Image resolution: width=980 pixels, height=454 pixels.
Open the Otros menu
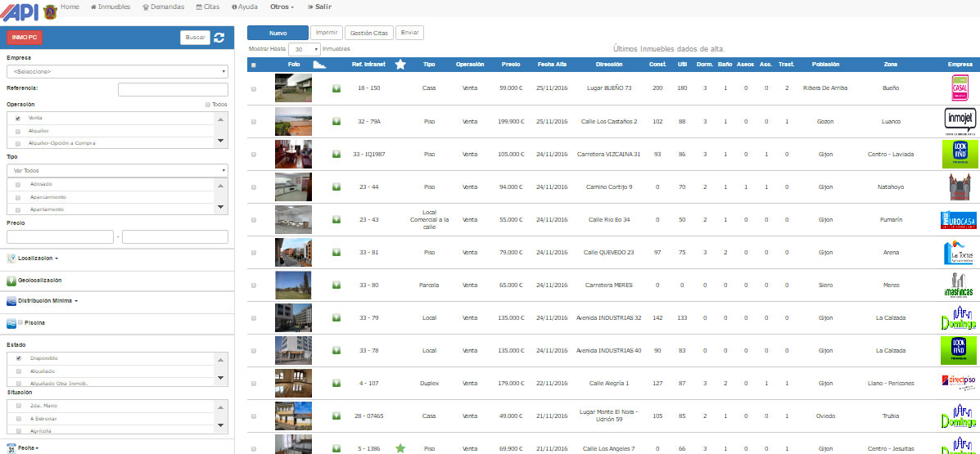(x=282, y=7)
